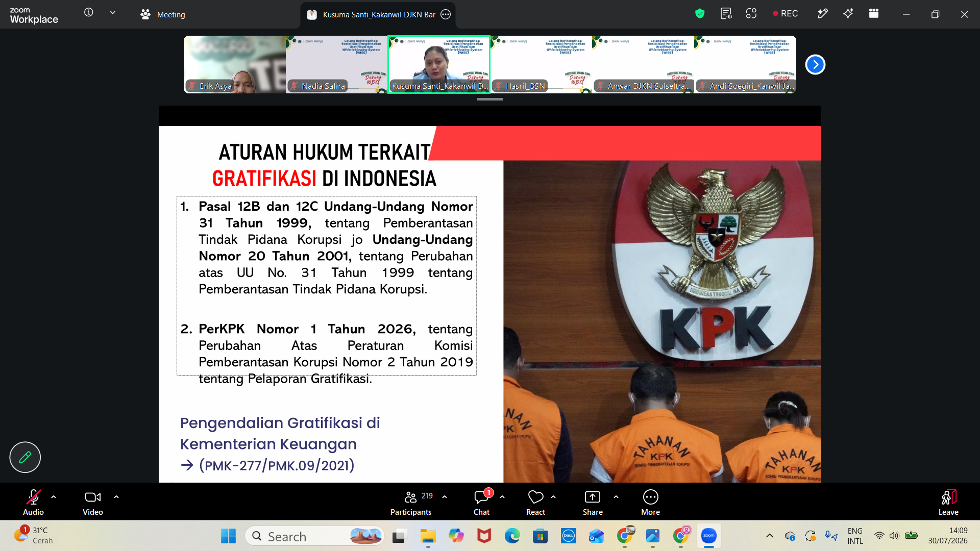This screenshot has height=551, width=980.
Task: Change the view layout
Action: click(x=874, y=14)
